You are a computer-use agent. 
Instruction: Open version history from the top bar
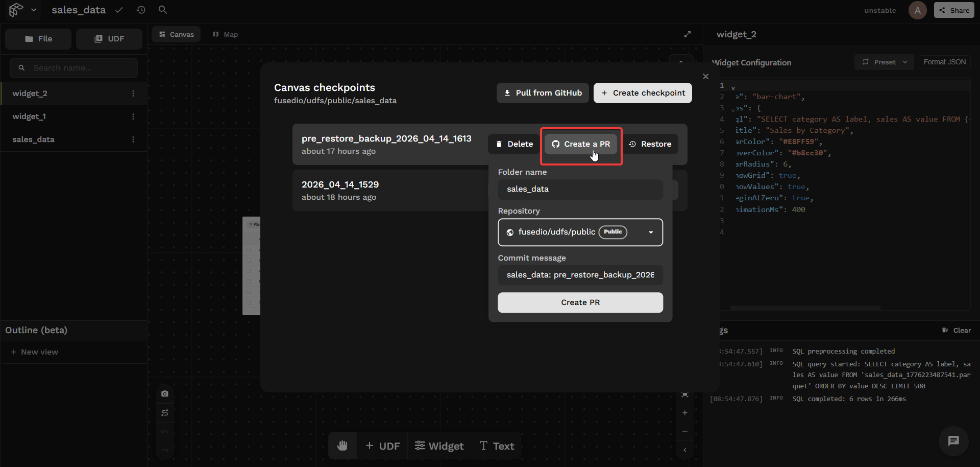pos(141,10)
